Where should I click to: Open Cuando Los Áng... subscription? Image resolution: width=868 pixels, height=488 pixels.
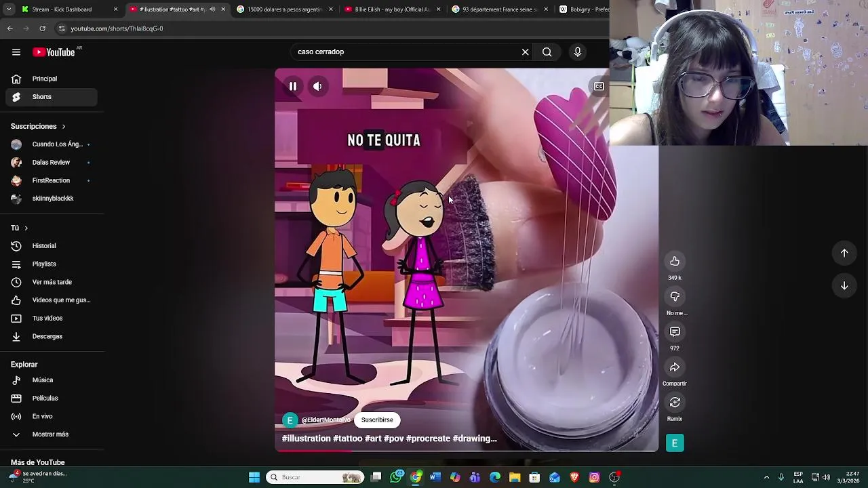tap(52, 144)
